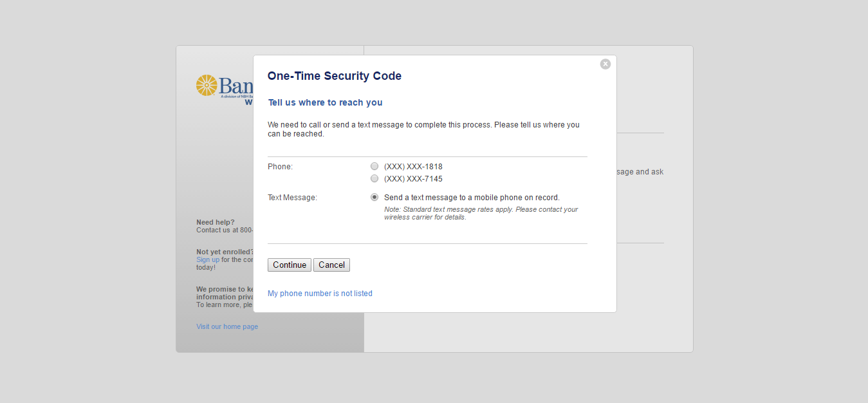The width and height of the screenshot is (868, 403).
Task: Click the 'We need to call' instruction paragraph
Action: click(423, 129)
